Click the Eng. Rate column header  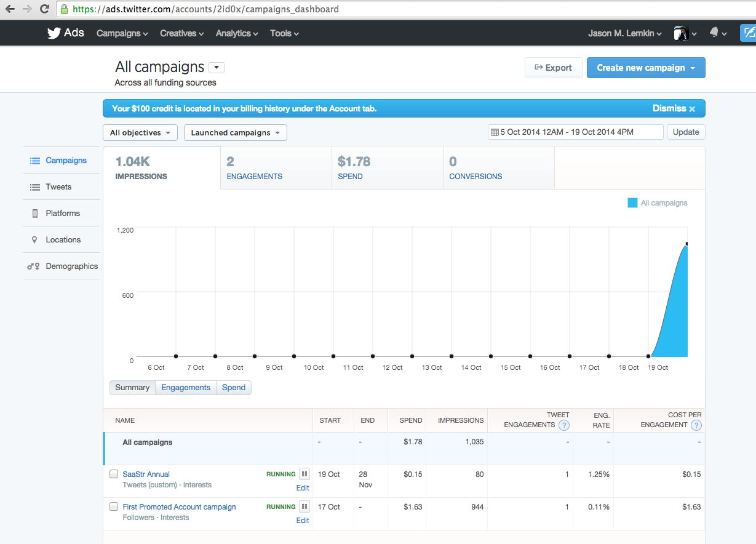click(x=601, y=420)
